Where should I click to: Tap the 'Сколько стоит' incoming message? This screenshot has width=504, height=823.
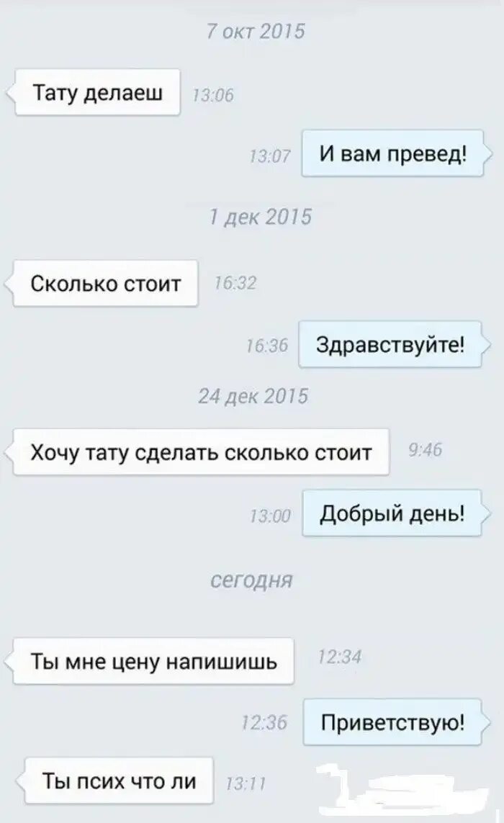(x=106, y=284)
